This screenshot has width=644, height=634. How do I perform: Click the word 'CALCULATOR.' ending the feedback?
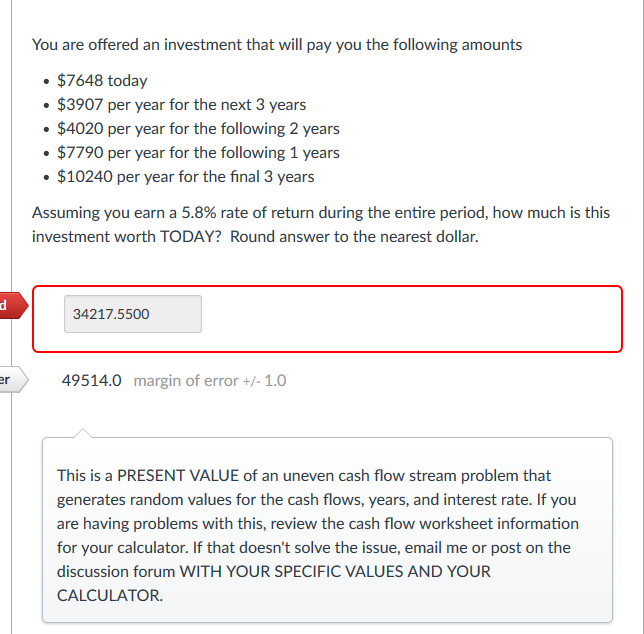[x=102, y=596]
